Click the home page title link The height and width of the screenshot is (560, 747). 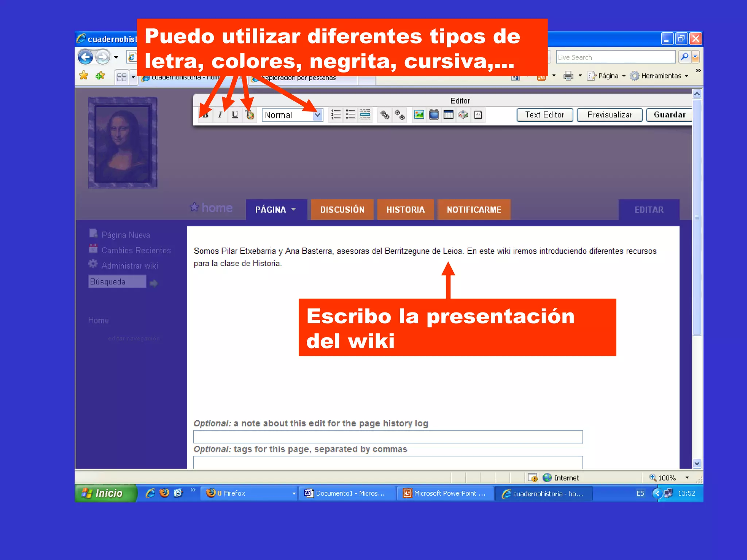[x=217, y=208]
